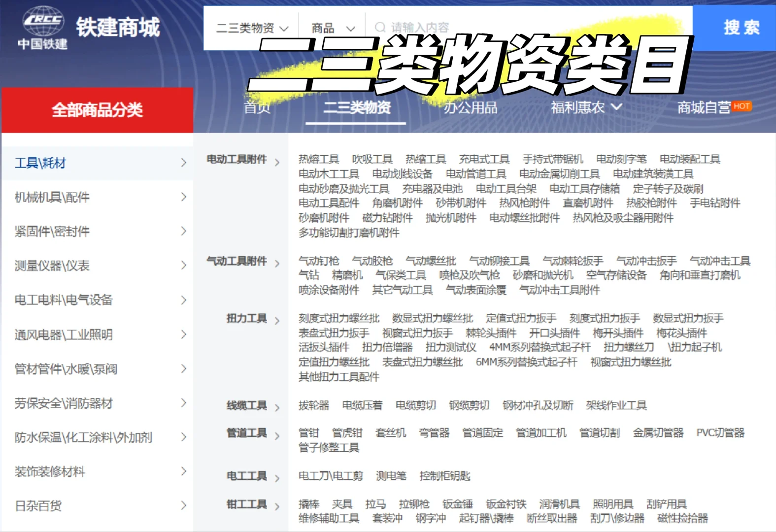This screenshot has width=776, height=532.
Task: Expand the 工具\耗材 category arrow
Action: click(184, 163)
